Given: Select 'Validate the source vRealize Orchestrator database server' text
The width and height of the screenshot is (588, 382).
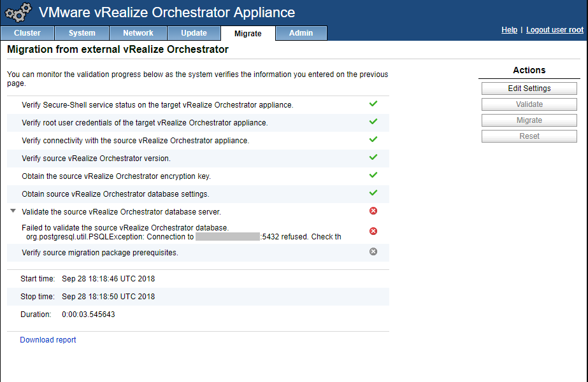Looking at the screenshot, I should pyautogui.click(x=122, y=212).
